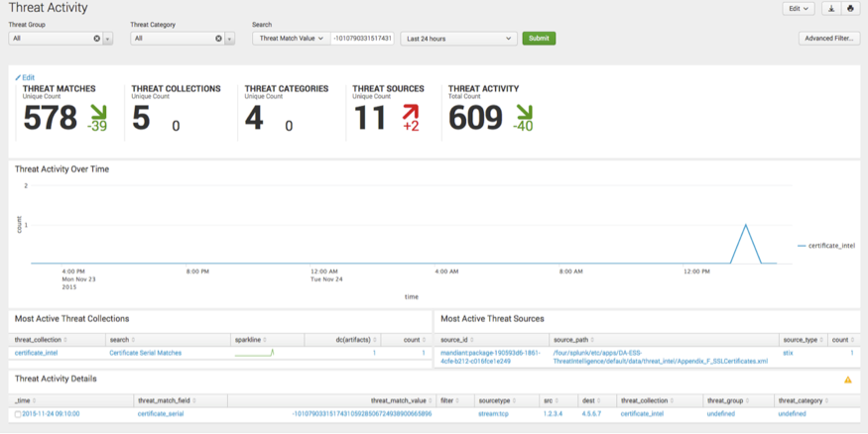Click the print icon
This screenshot has height=434, width=868.
(850, 9)
